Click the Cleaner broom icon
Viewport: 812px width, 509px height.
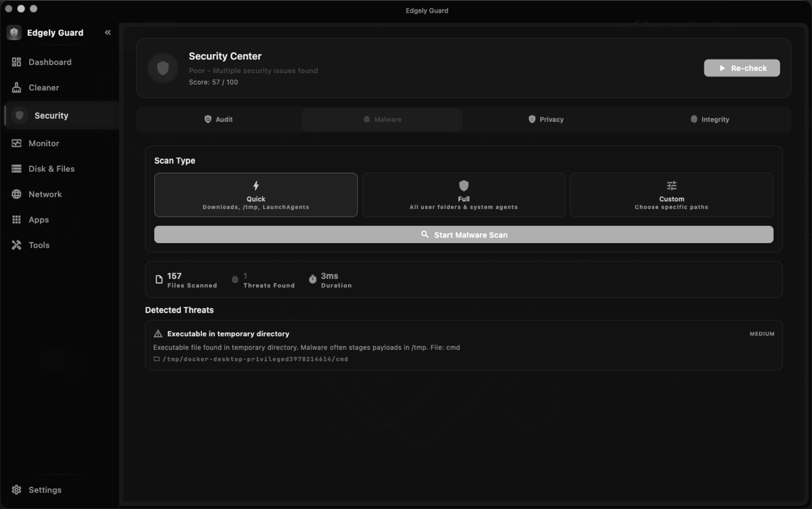16,88
